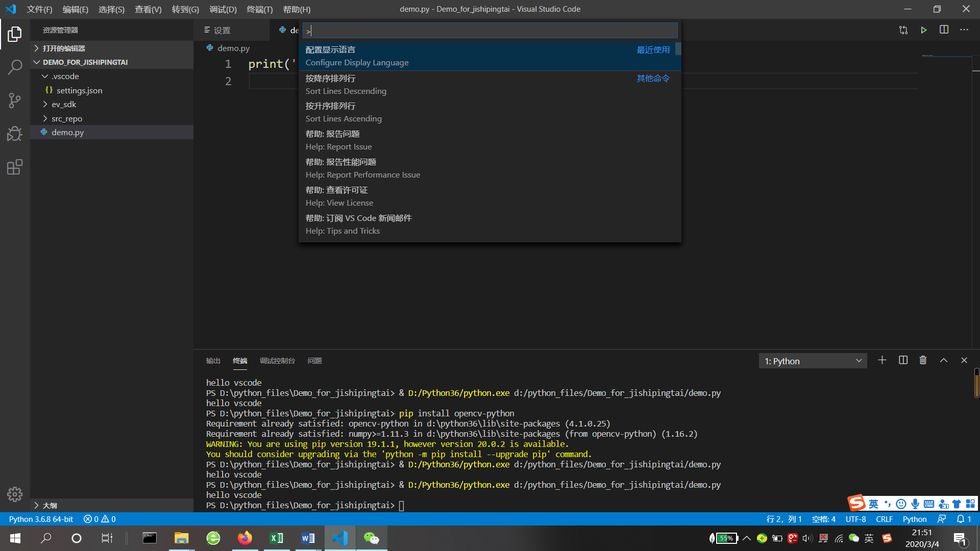Screen dimensions: 980x551
Task: Toggle maximized panel size chevron
Action: tap(944, 360)
